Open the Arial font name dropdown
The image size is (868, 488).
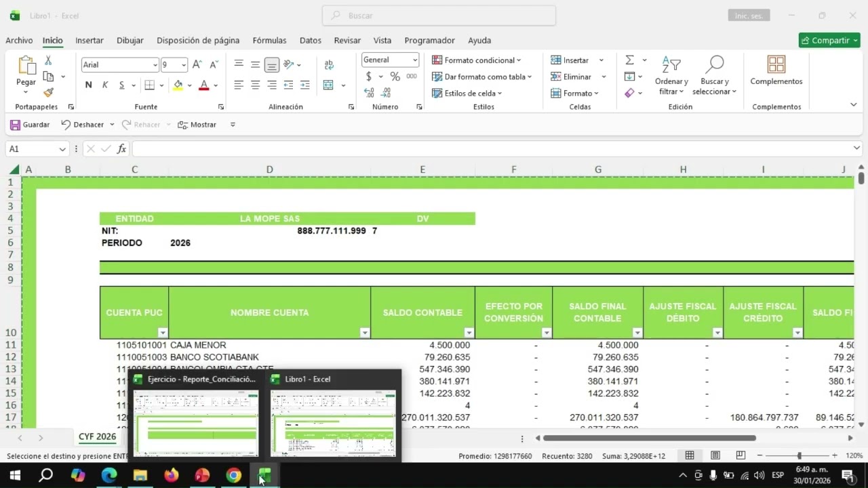click(x=155, y=65)
